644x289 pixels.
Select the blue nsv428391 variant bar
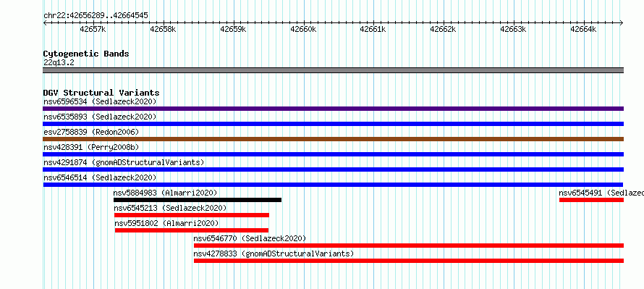coord(333,154)
